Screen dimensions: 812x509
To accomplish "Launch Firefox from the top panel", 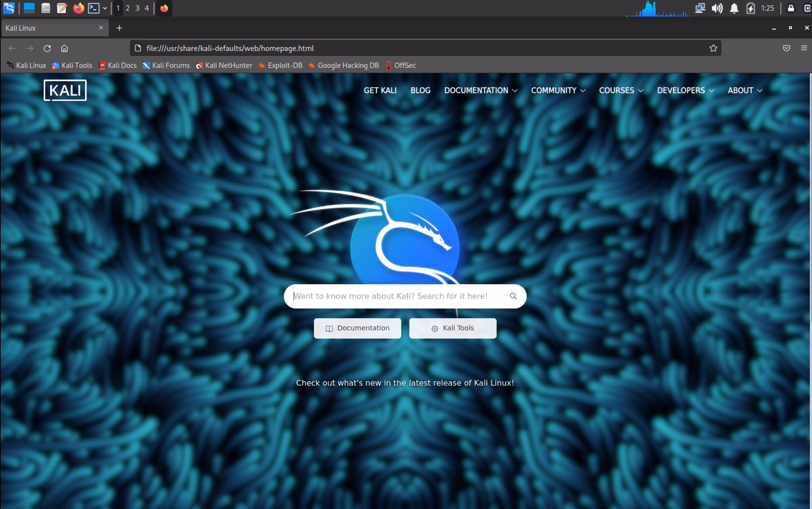I will (78, 8).
